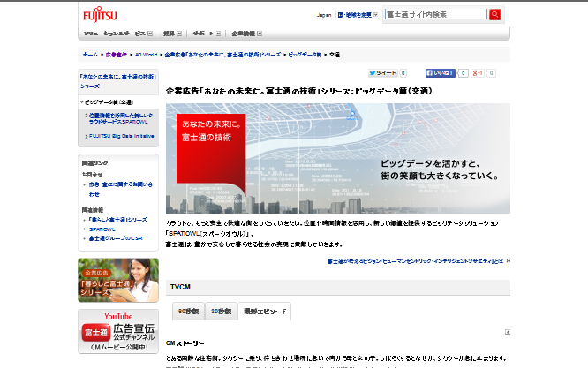
Task: Click the TVCM section heading
Action: click(x=180, y=287)
